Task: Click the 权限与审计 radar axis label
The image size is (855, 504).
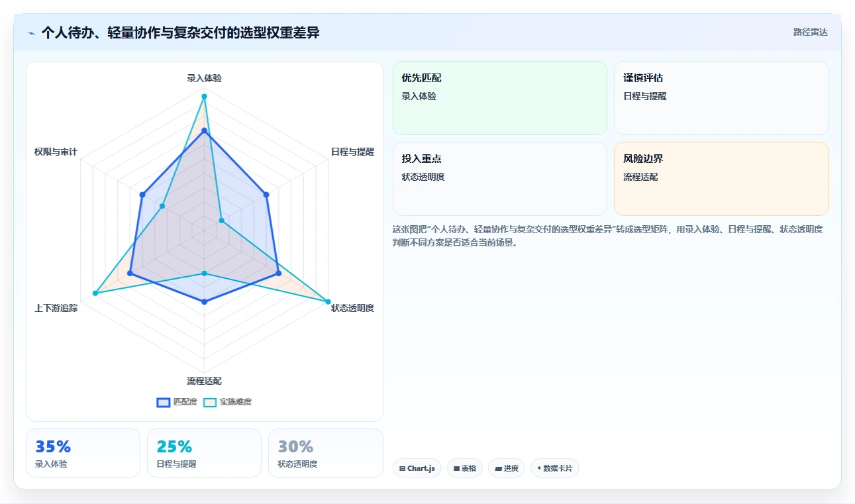Action: 56,152
